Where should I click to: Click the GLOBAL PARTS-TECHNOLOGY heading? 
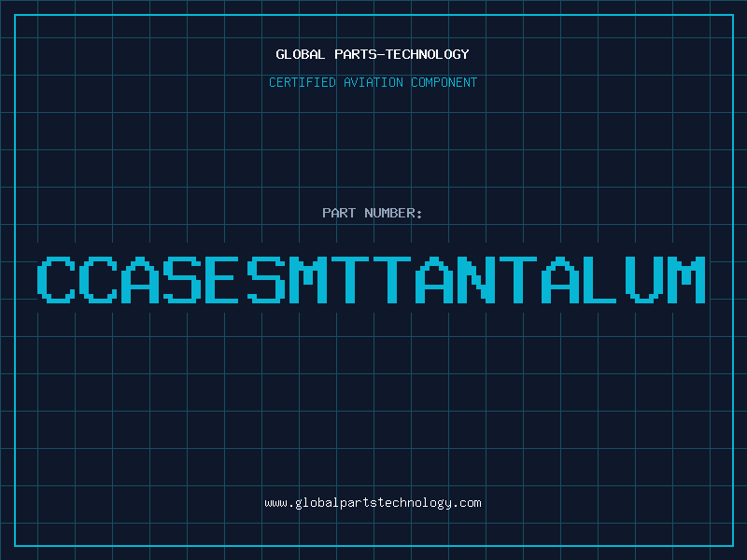373,54
